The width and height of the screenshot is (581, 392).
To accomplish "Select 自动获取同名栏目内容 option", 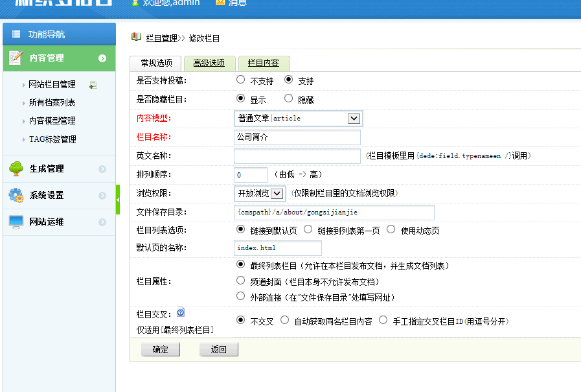I will [284, 319].
